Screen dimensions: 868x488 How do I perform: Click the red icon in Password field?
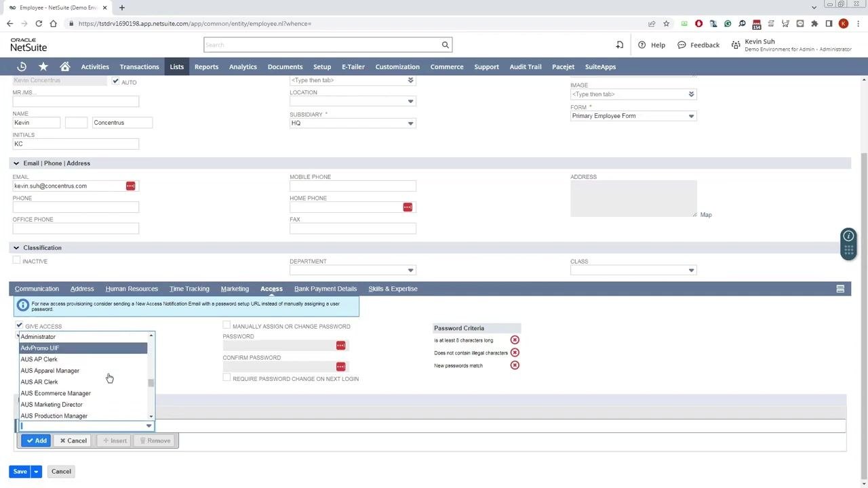point(340,346)
